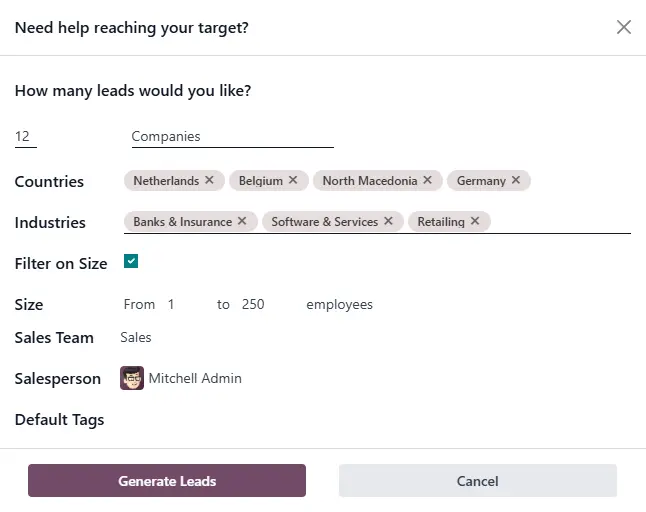Remove the Belgium country tag
646x512 pixels.
click(293, 181)
